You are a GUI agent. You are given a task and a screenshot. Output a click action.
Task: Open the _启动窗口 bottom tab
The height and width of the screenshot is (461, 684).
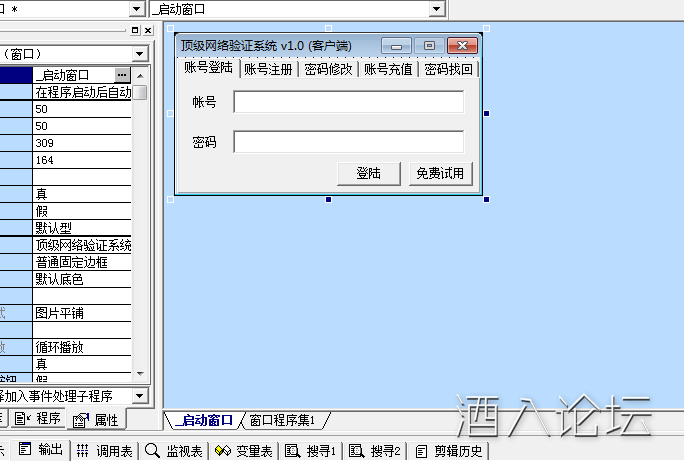coord(204,420)
